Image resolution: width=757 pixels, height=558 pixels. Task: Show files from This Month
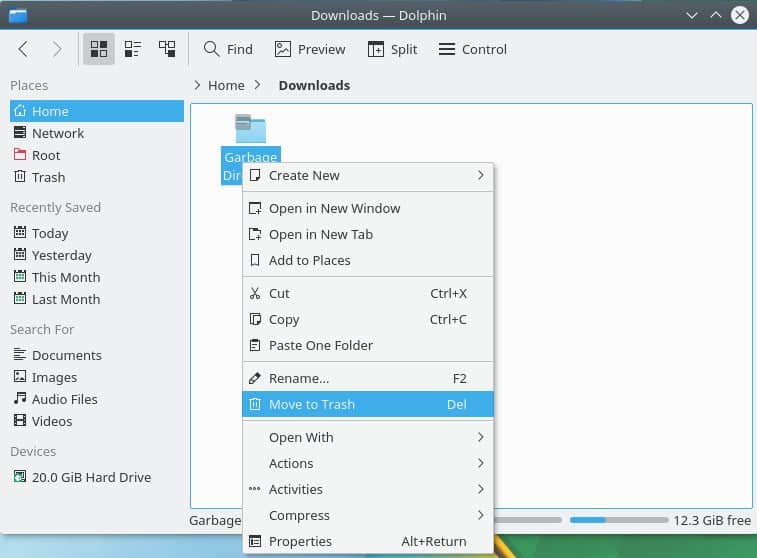(97, 277)
